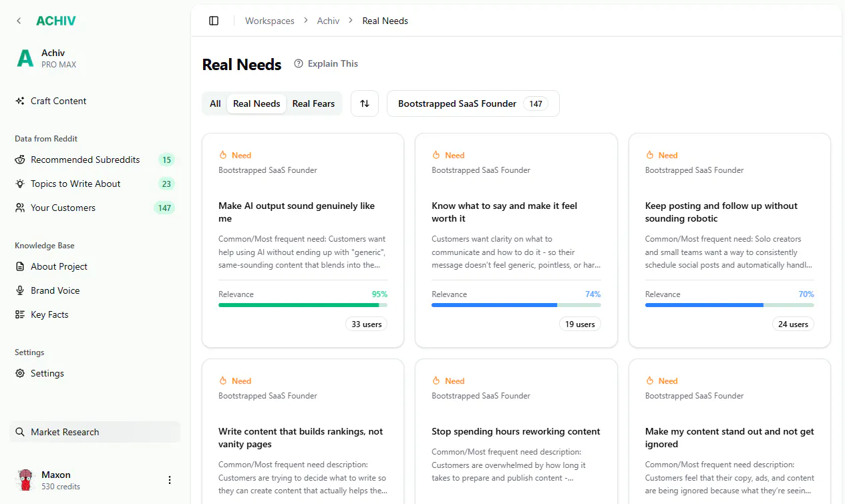Open card Stop spending hours reworking content
The image size is (845, 504).
coord(516,431)
